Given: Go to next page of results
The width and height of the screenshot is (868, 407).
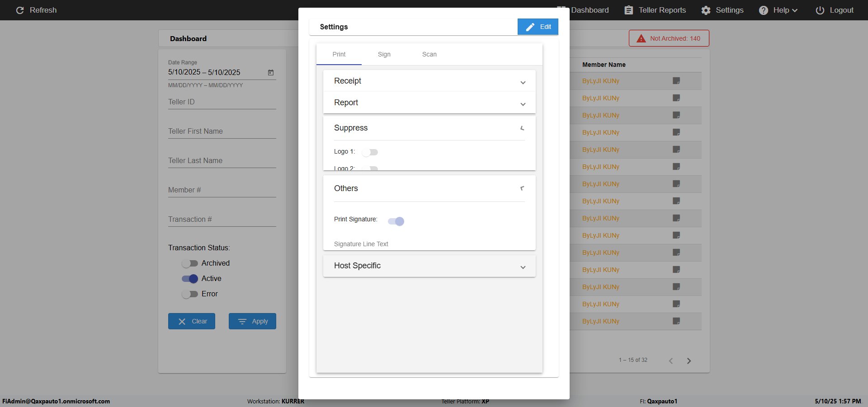Looking at the screenshot, I should [689, 360].
